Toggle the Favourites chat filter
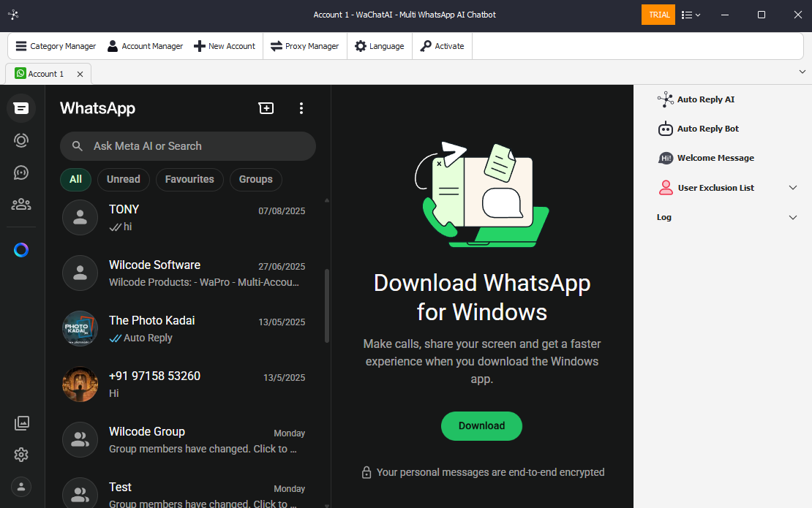Viewport: 812px width, 508px height. [x=189, y=179]
